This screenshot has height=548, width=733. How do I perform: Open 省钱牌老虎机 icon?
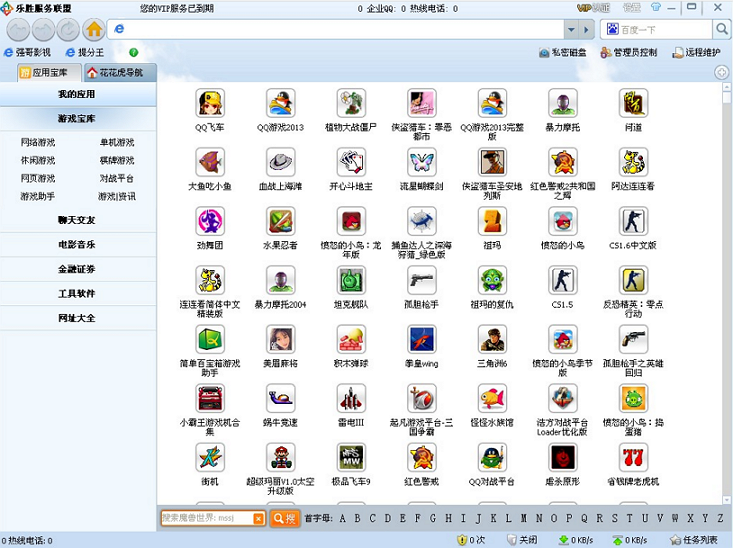click(633, 457)
